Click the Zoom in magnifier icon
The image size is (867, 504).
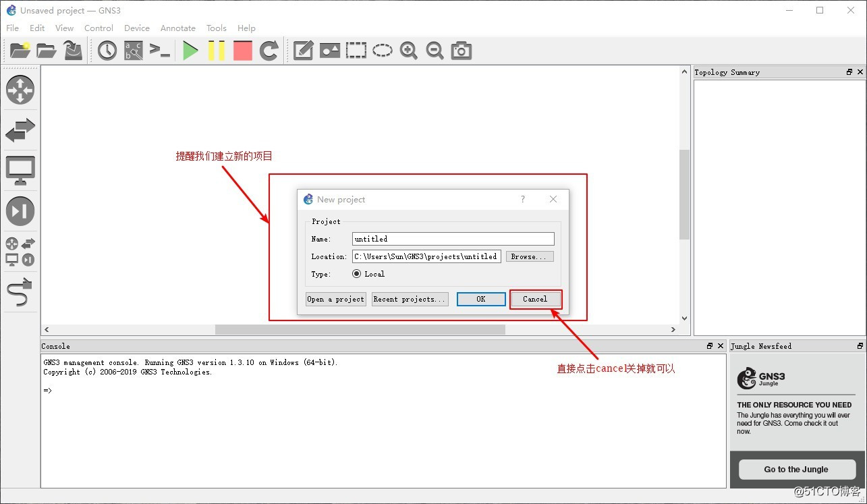[x=408, y=51]
